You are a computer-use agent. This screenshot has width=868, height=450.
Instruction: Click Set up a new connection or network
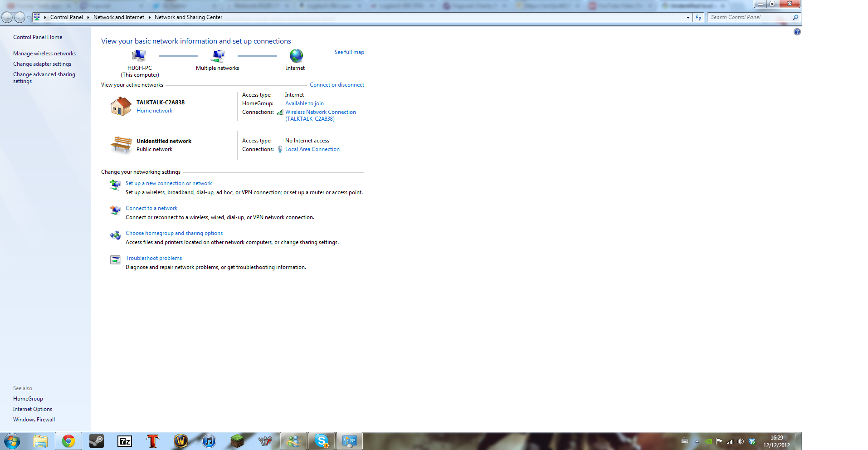point(169,183)
